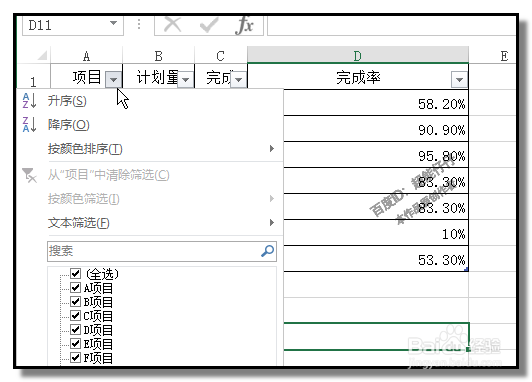Click cell showing 10%
The width and height of the screenshot is (532, 382).
pos(376,233)
